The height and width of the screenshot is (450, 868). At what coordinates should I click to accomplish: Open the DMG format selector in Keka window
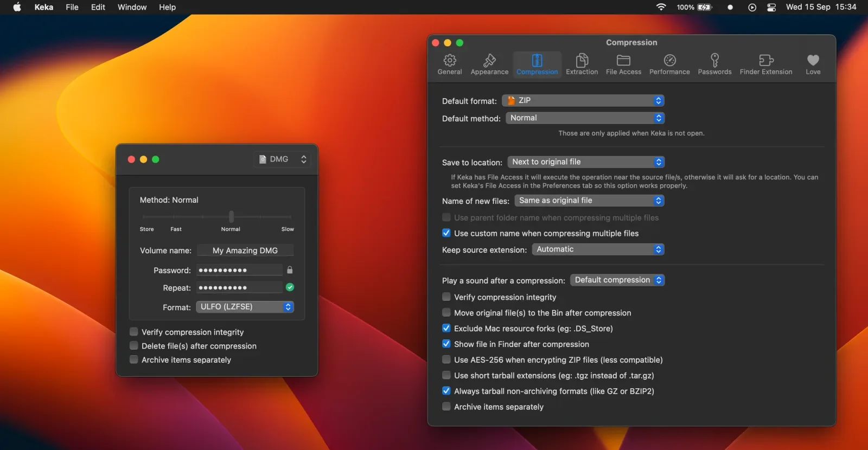(x=282, y=159)
